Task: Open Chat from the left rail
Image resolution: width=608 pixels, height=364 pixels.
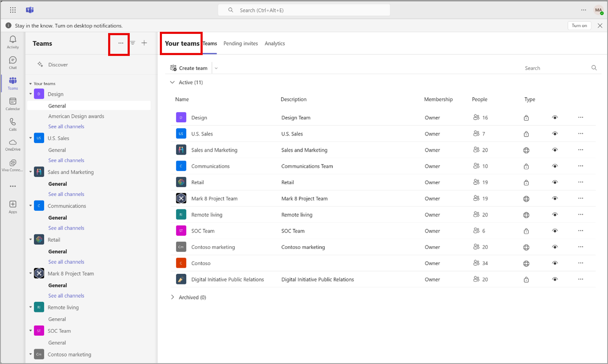Action: pos(13,60)
